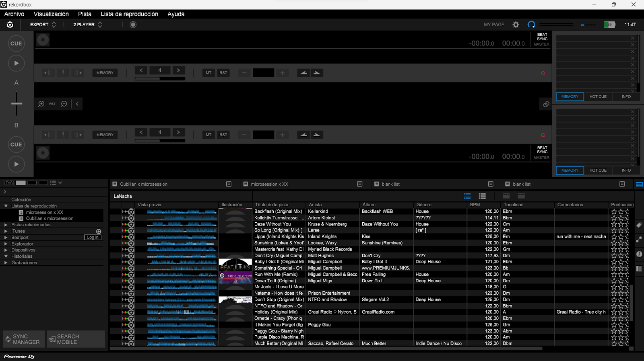The image size is (644, 361).
Task: Click the link decks chain icon
Action: pos(546,104)
